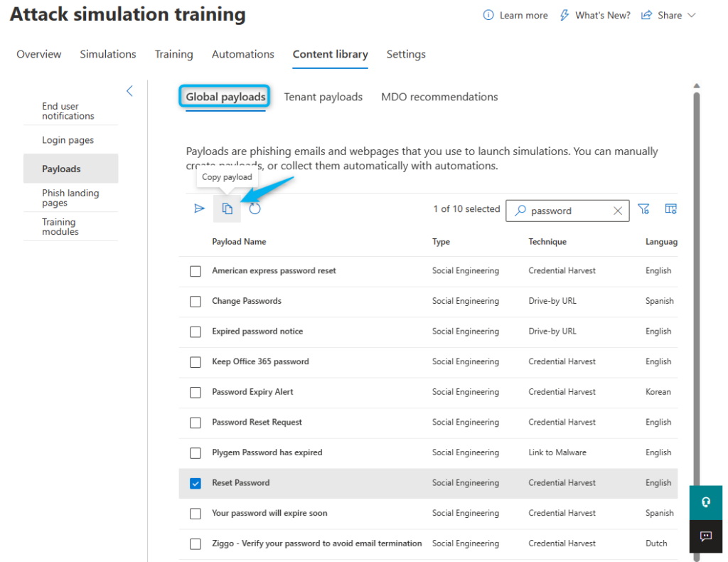The height and width of the screenshot is (562, 728).
Task: Collapse the left navigation pane chevron
Action: click(x=129, y=91)
